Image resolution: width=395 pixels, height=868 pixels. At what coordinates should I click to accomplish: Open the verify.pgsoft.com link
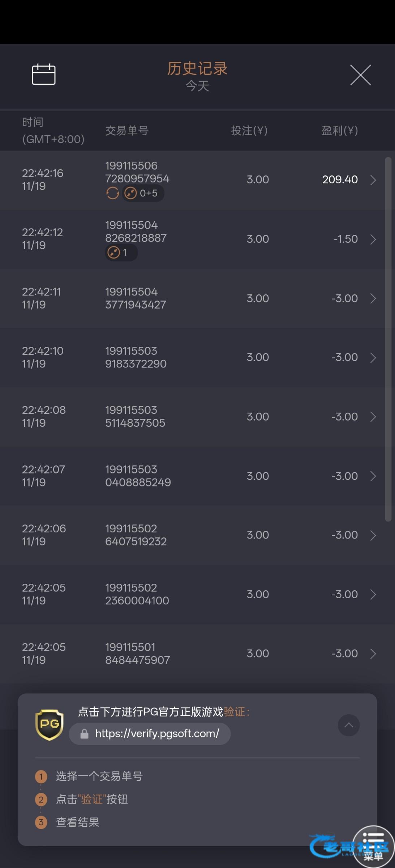tap(157, 734)
